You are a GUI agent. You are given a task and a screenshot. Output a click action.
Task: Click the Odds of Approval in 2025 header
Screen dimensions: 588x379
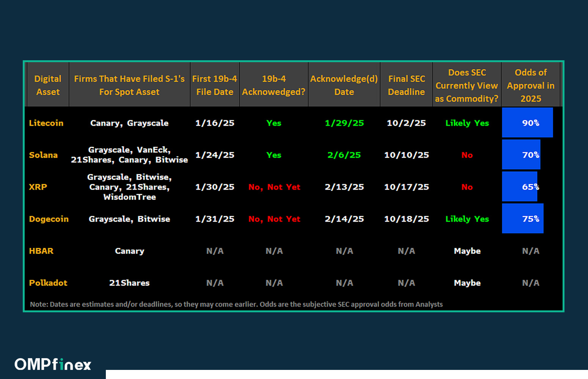(531, 85)
